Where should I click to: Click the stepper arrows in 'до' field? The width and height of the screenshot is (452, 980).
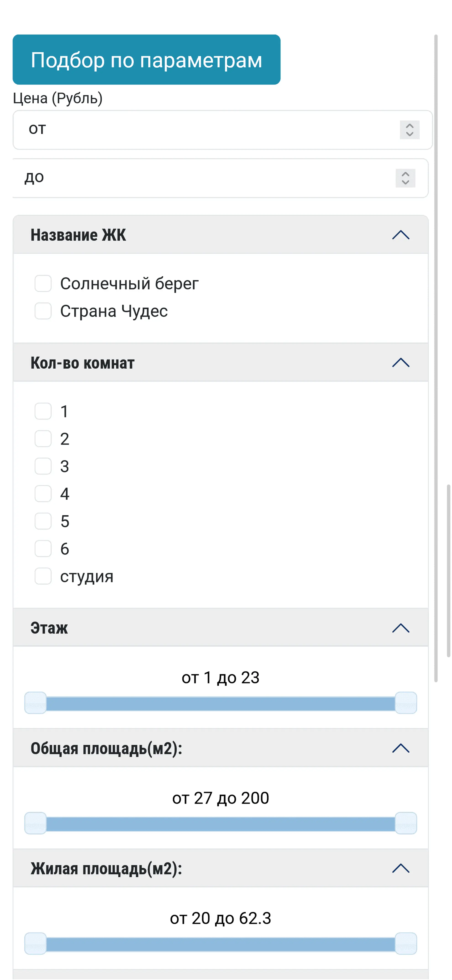pos(405,178)
